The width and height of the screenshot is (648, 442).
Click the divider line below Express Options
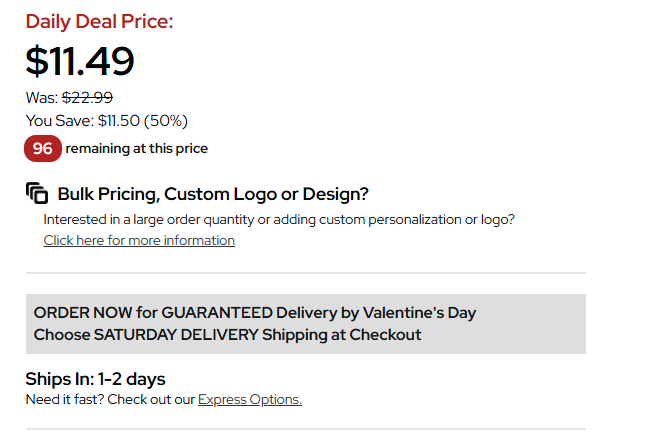(x=305, y=430)
